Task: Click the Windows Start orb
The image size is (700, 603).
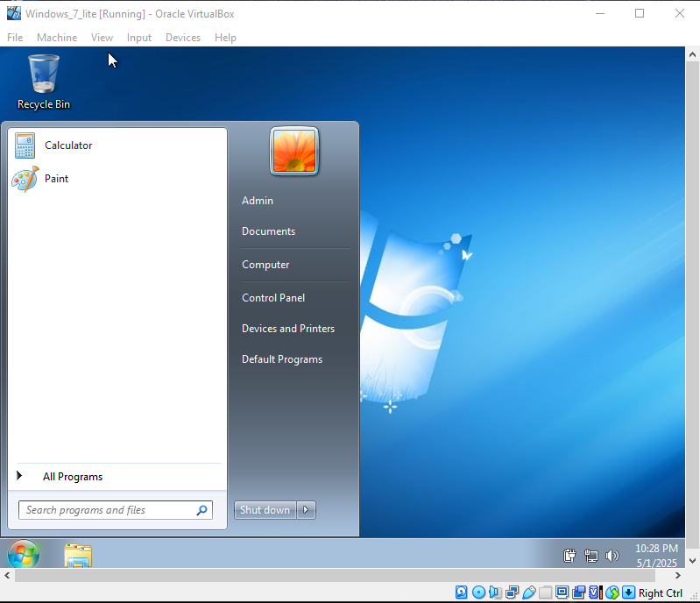Action: pos(24,555)
